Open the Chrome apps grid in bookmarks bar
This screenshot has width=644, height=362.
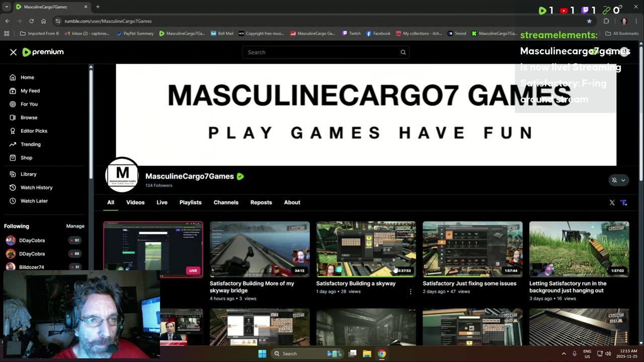7,34
